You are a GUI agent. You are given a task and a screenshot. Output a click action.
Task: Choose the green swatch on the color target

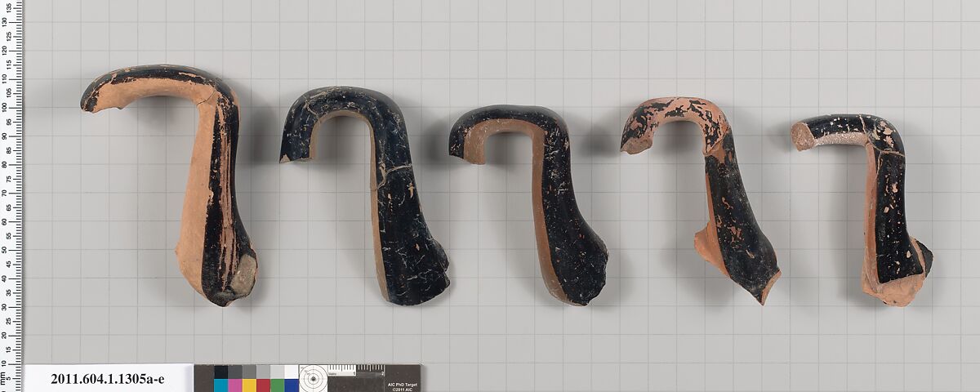point(277,385)
